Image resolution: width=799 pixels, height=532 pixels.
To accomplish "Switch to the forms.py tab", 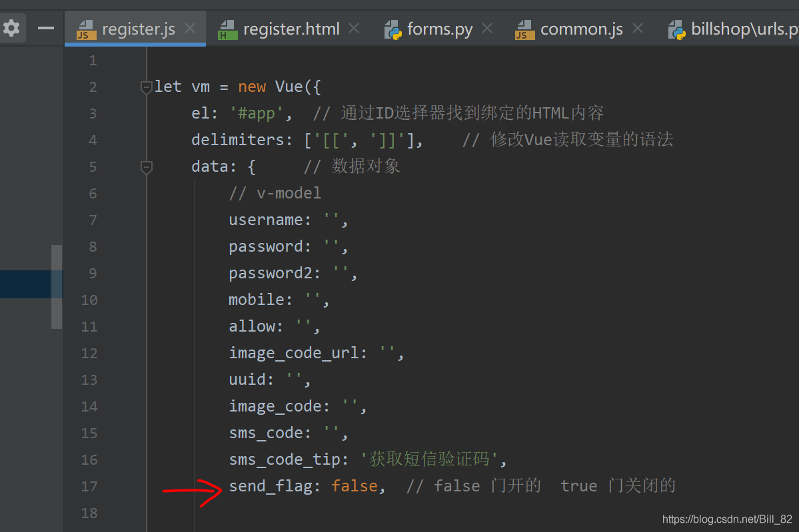I will [439, 29].
